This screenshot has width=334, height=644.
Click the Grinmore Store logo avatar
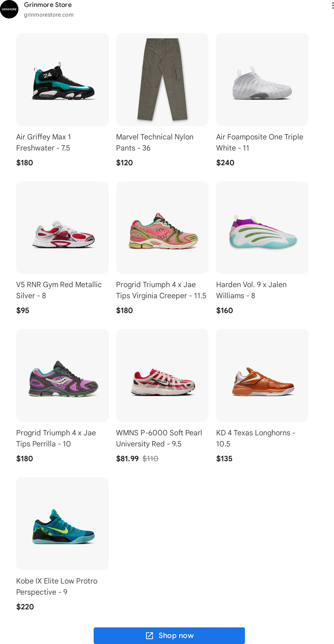(9, 9)
